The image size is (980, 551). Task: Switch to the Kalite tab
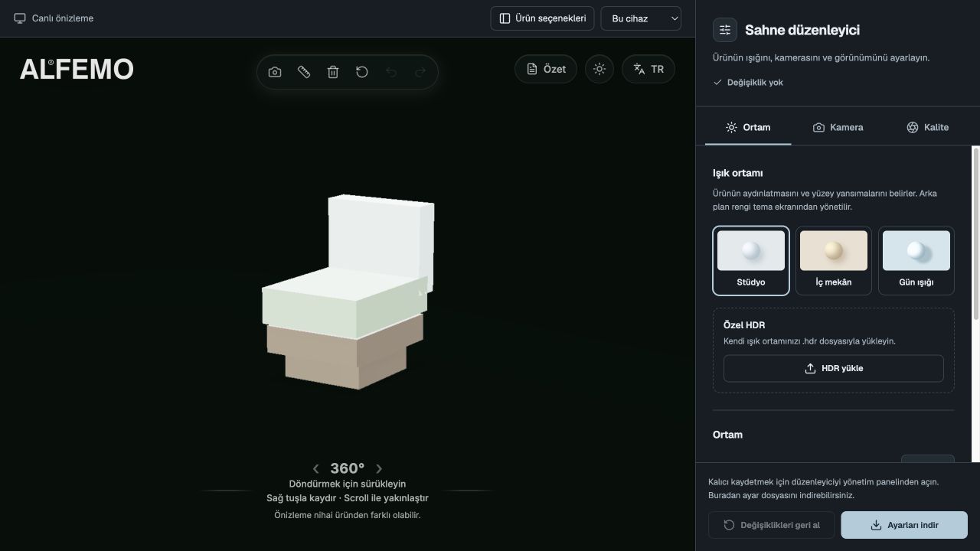(x=927, y=127)
